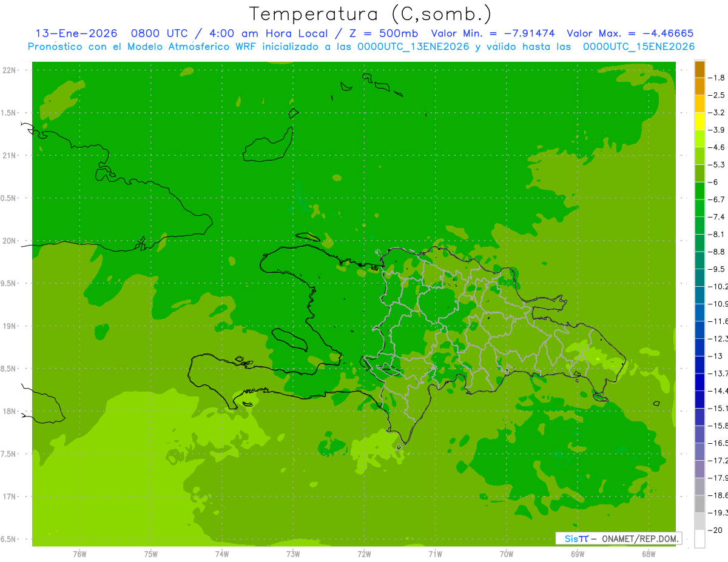Click the "69W" longitude axis label
This screenshot has width=728, height=562.
(x=577, y=554)
